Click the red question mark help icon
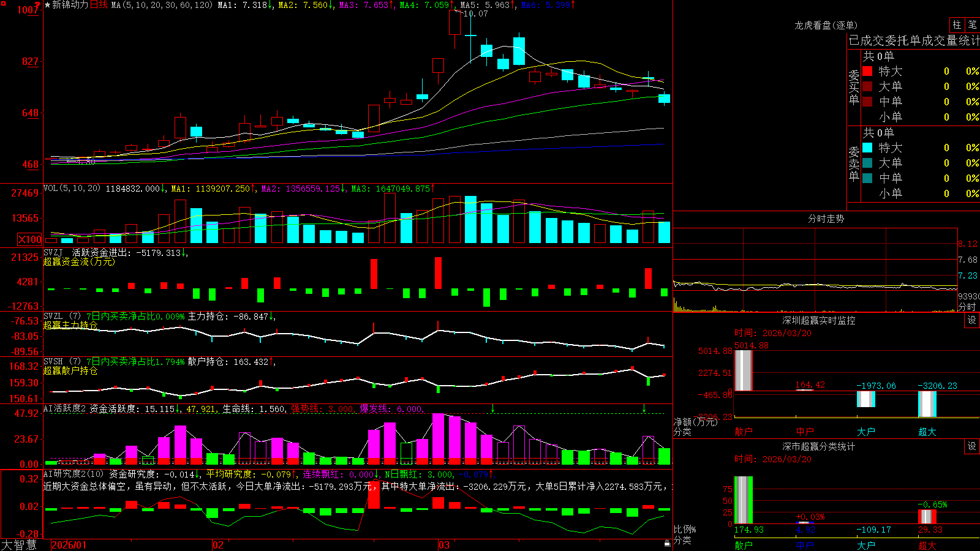The height and width of the screenshot is (551, 980). coord(38,6)
